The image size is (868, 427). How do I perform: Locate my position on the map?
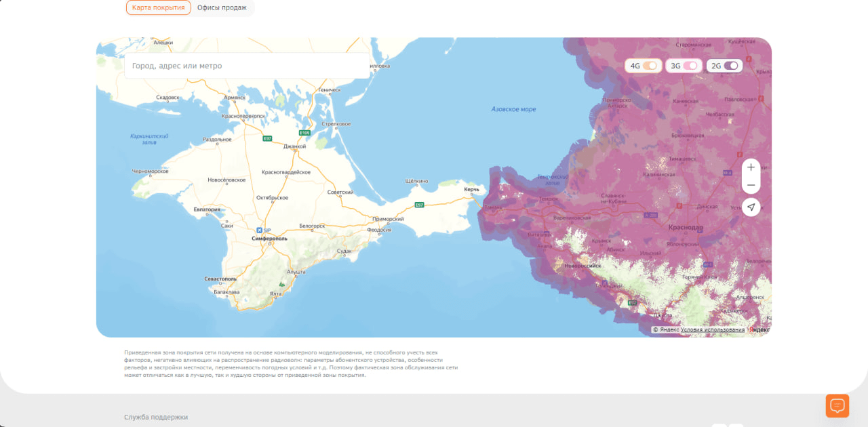point(751,207)
